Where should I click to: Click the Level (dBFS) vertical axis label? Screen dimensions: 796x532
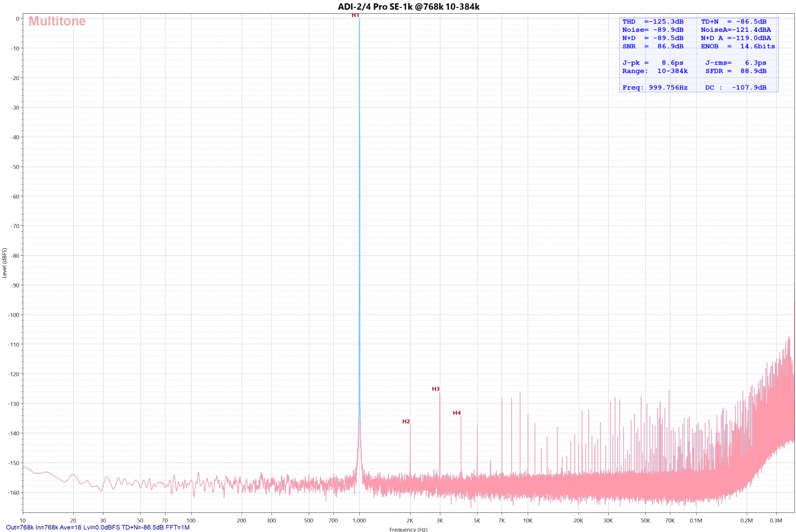pos(5,263)
